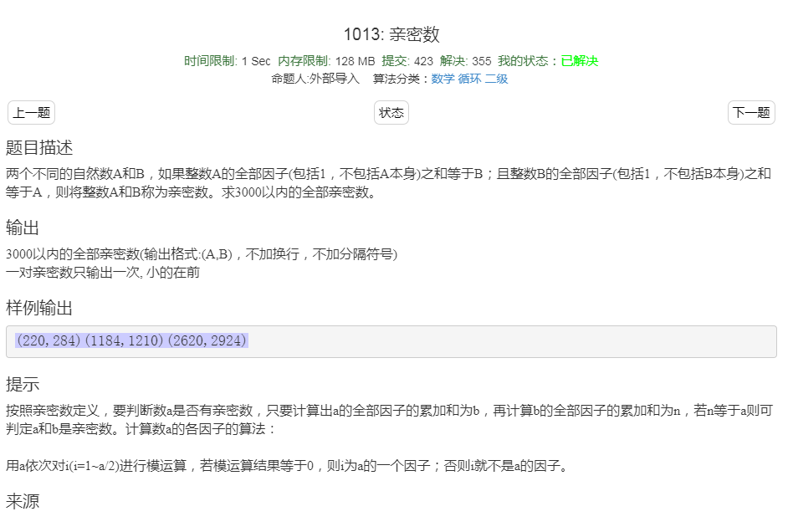Click the 题目描述 heading
Screen dimensions: 793x532
click(x=39, y=148)
